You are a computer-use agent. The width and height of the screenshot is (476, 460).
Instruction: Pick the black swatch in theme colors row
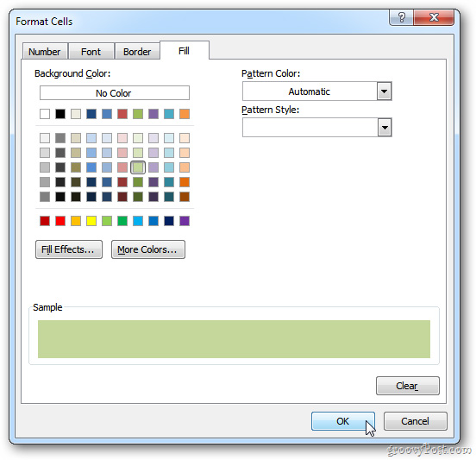point(60,114)
